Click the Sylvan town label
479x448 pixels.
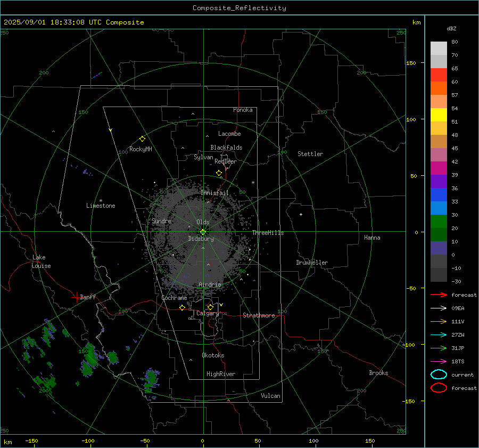coord(203,158)
